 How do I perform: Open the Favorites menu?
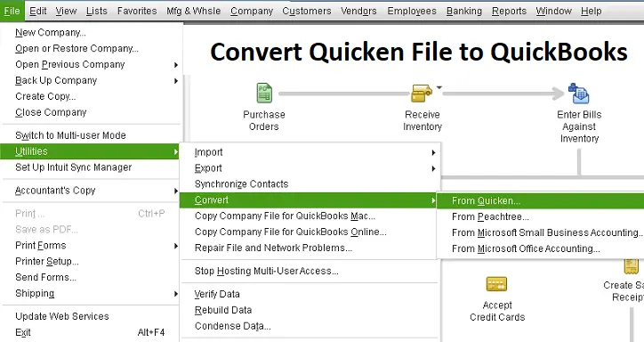(137, 11)
